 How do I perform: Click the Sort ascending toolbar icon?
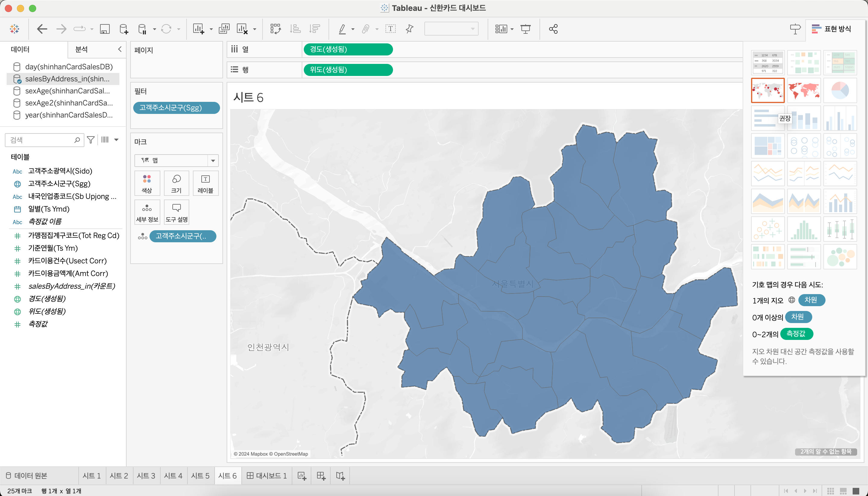coord(295,29)
